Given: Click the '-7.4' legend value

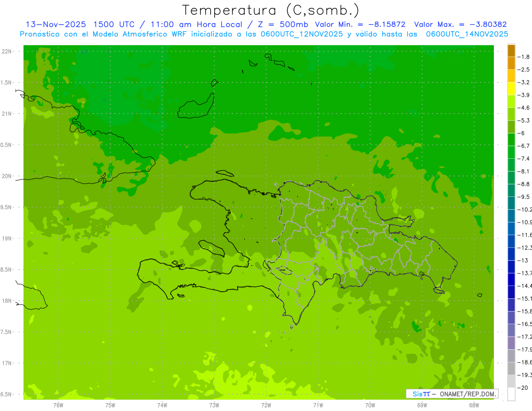Looking at the screenshot, I should click(x=524, y=158).
